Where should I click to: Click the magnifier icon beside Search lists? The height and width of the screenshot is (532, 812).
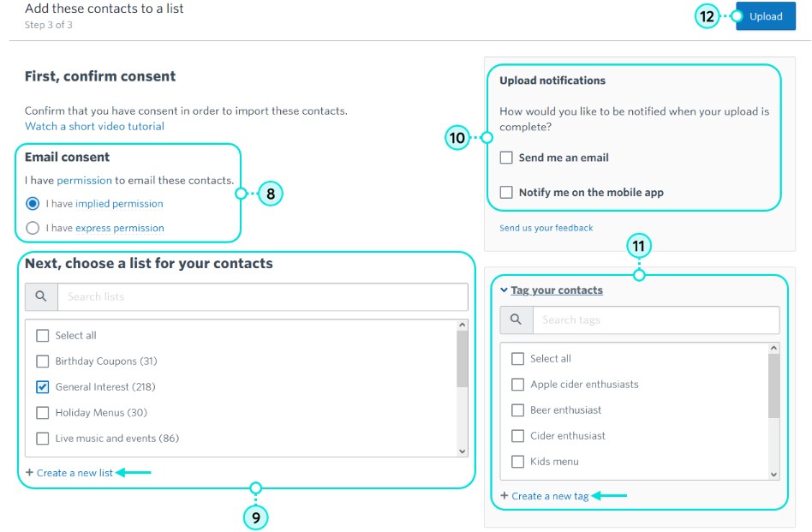coord(41,296)
